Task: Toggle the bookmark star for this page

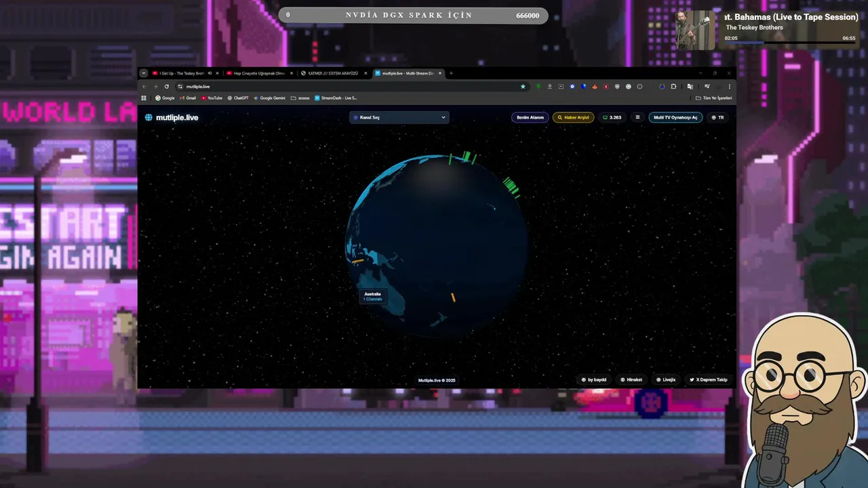Action: [523, 87]
